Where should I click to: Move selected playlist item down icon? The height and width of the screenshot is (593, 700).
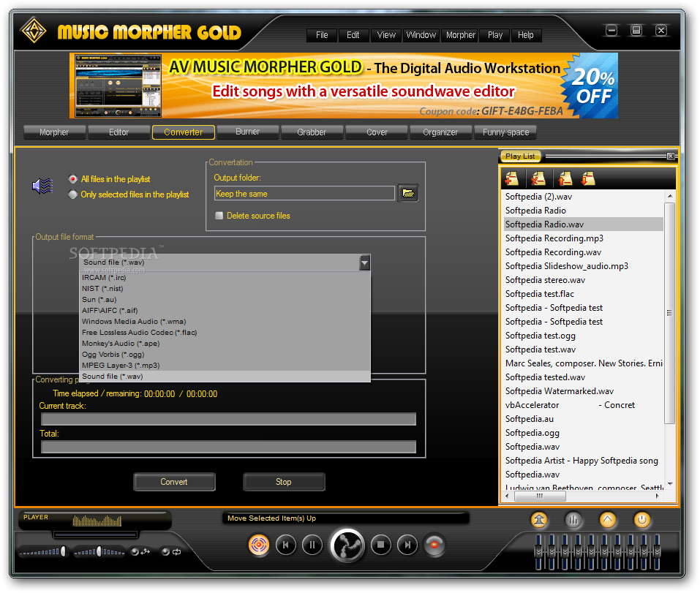[588, 179]
